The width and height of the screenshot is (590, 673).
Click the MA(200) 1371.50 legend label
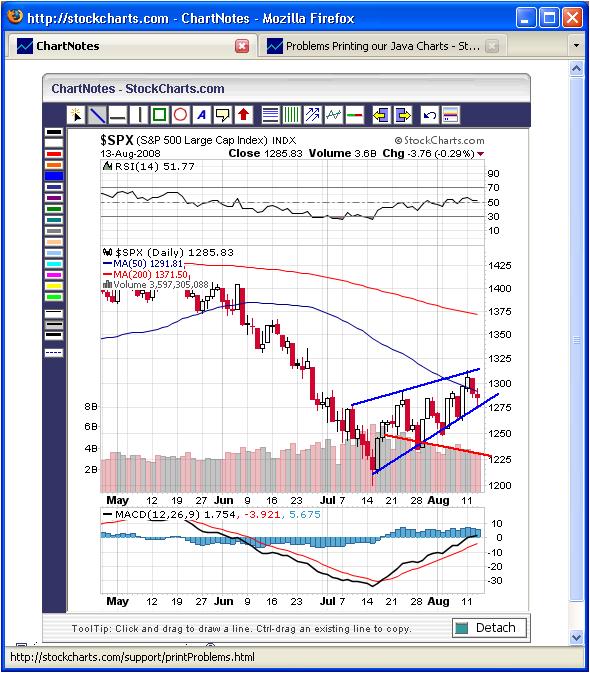pos(151,274)
